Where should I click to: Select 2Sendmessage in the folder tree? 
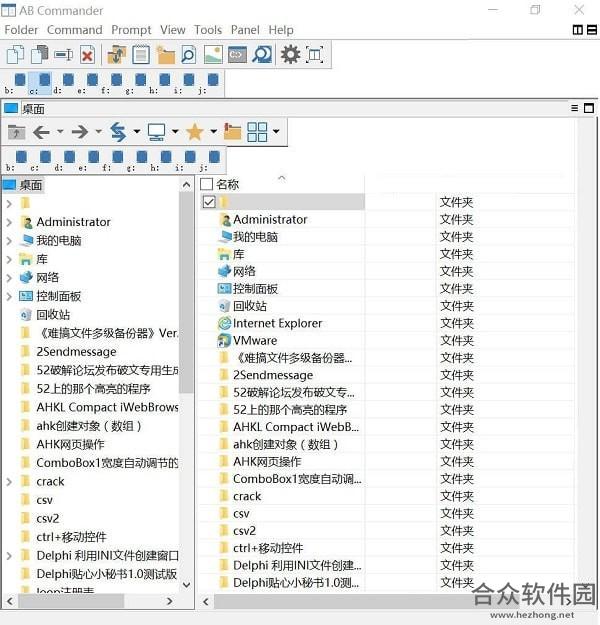(x=76, y=352)
